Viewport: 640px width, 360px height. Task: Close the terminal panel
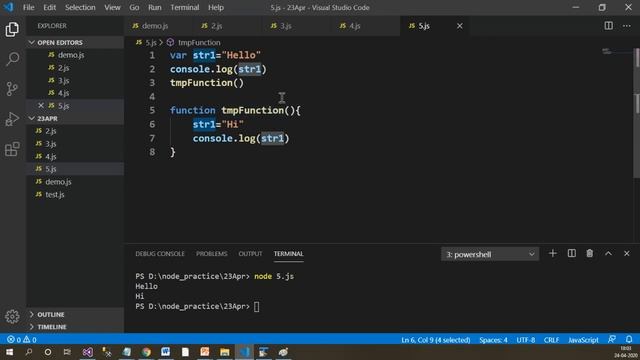[627, 253]
